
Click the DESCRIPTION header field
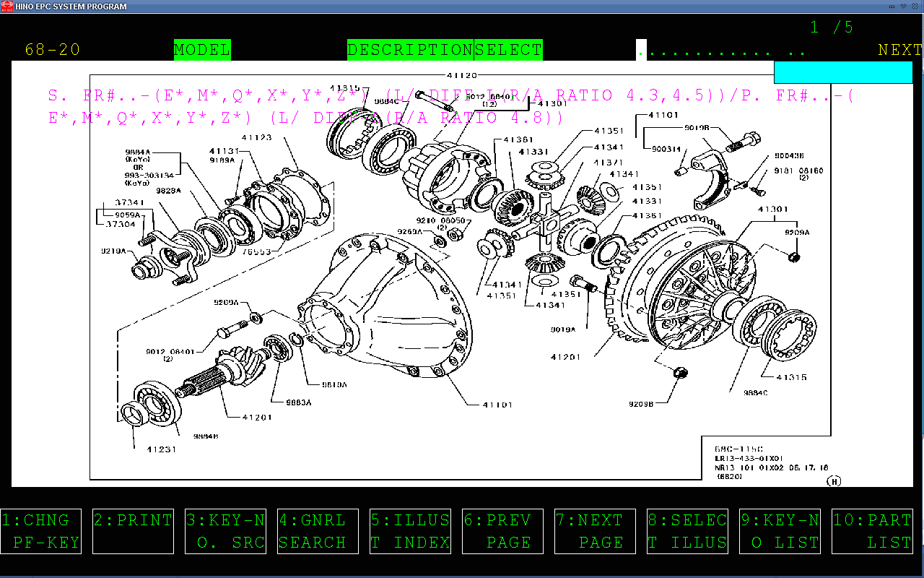coord(410,50)
